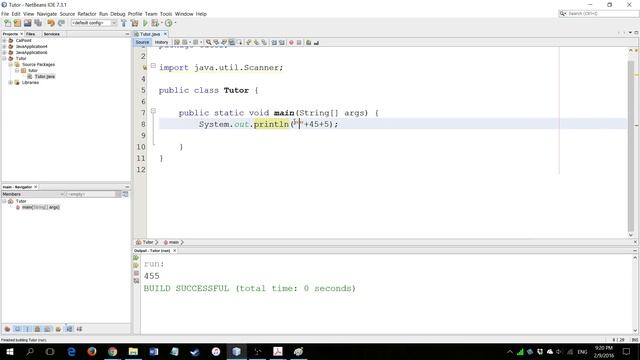Click the Save All toolbar icon

(38, 23)
